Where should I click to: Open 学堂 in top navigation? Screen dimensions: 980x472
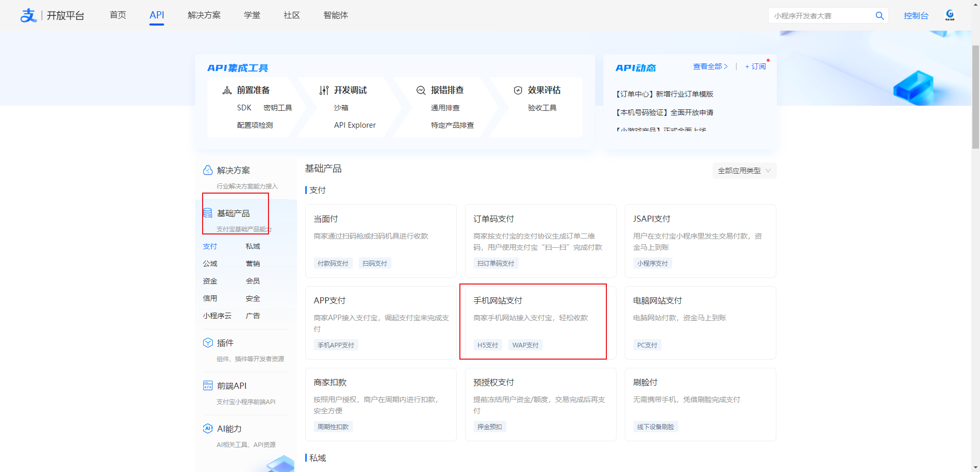pyautogui.click(x=252, y=15)
